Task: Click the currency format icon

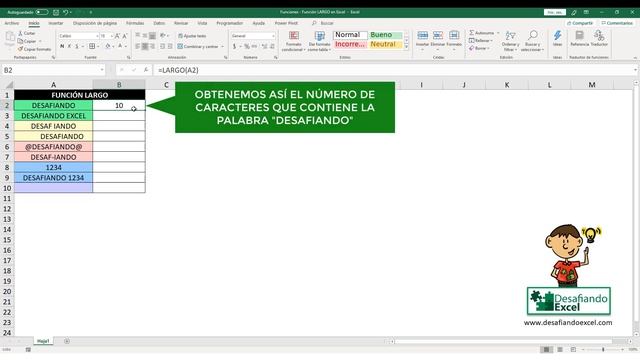Action: coord(234,47)
